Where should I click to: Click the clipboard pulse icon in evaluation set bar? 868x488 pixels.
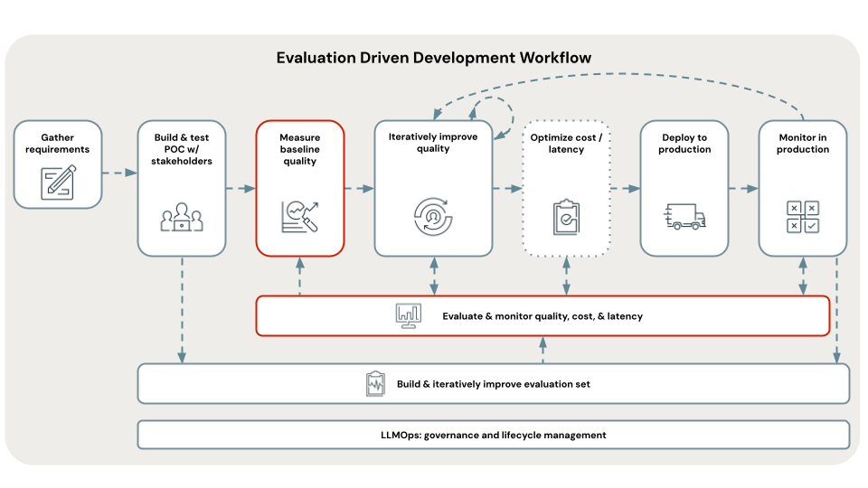pos(375,384)
